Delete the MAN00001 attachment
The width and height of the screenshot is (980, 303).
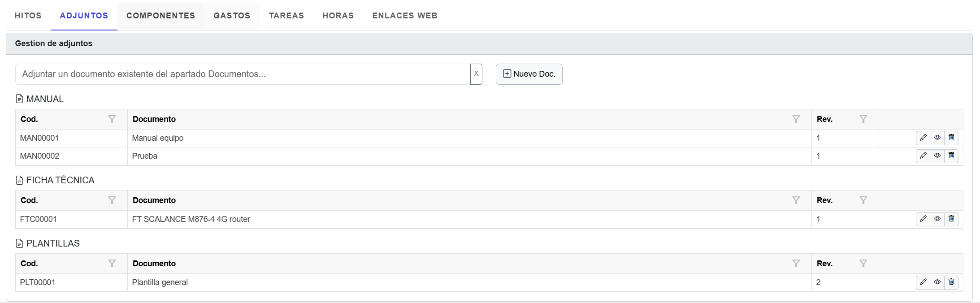coord(951,138)
